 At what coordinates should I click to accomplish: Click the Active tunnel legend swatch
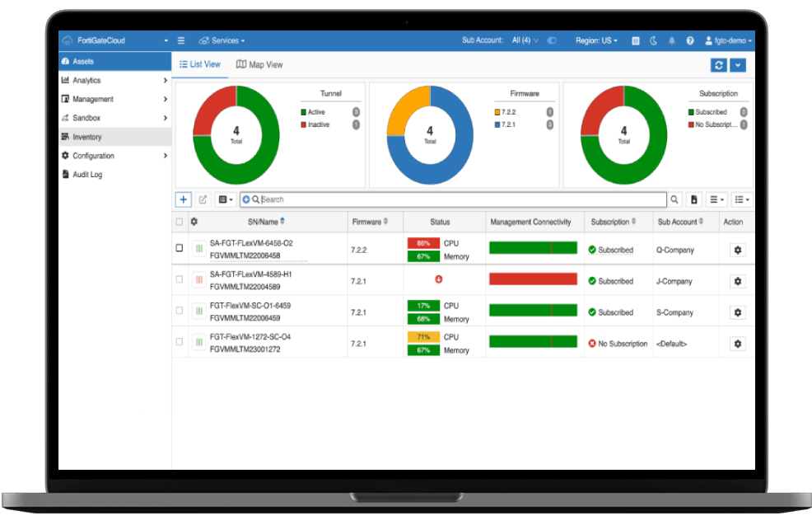coord(303,112)
